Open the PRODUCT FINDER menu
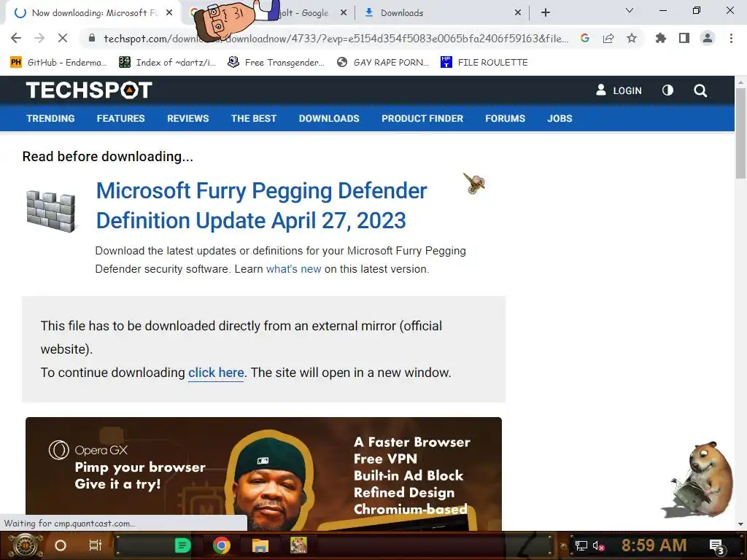Image resolution: width=747 pixels, height=560 pixels. 422,119
